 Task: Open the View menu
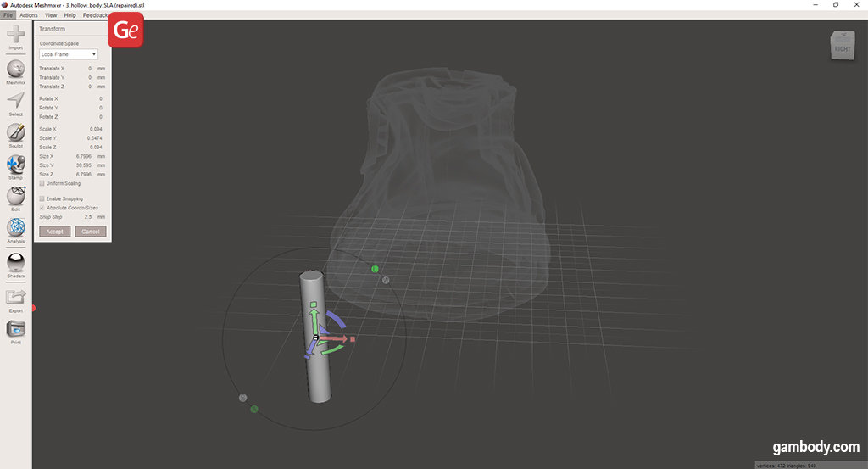(51, 15)
